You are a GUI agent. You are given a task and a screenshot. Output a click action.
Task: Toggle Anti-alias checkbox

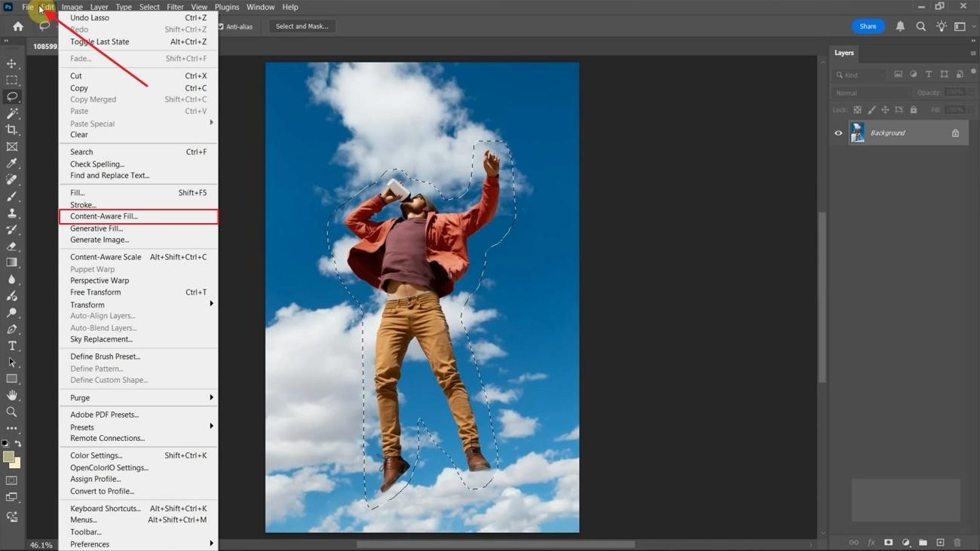tap(221, 26)
